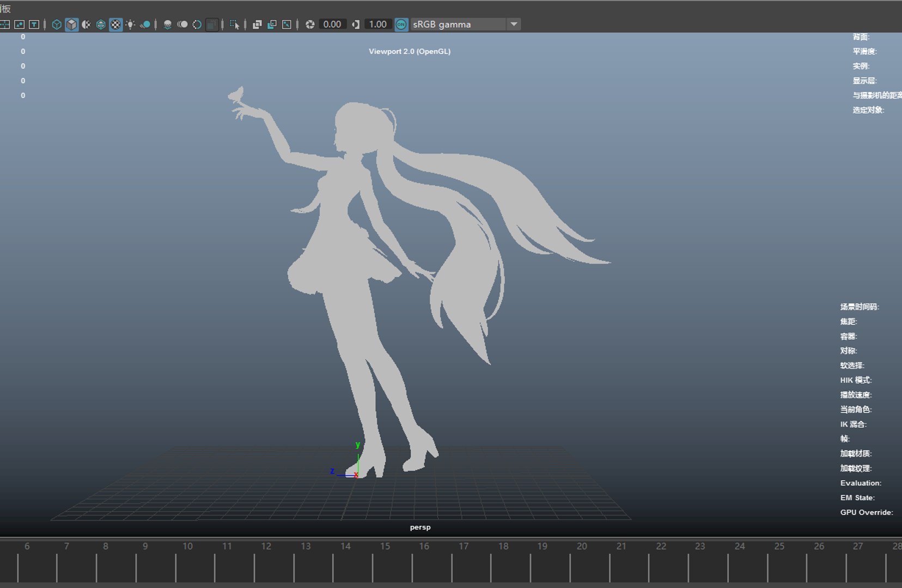Edit exposure value field 0.00
Image resolution: width=902 pixels, height=588 pixels.
332,24
